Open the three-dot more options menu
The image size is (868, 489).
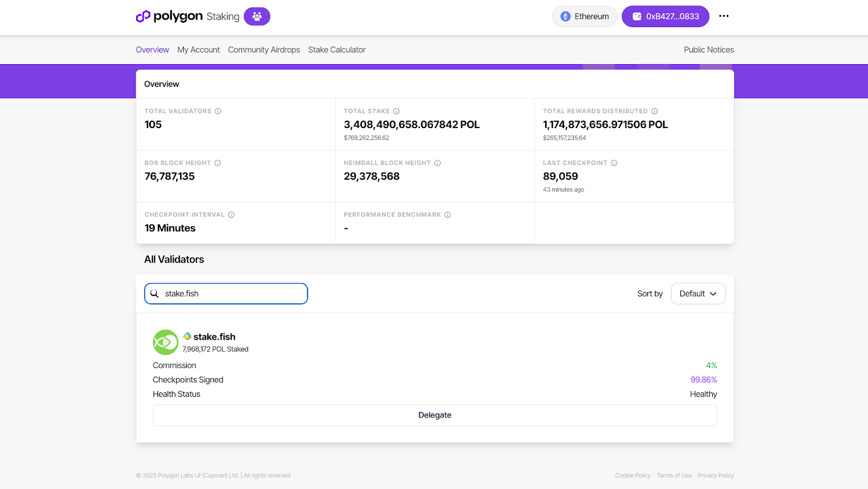tap(724, 16)
